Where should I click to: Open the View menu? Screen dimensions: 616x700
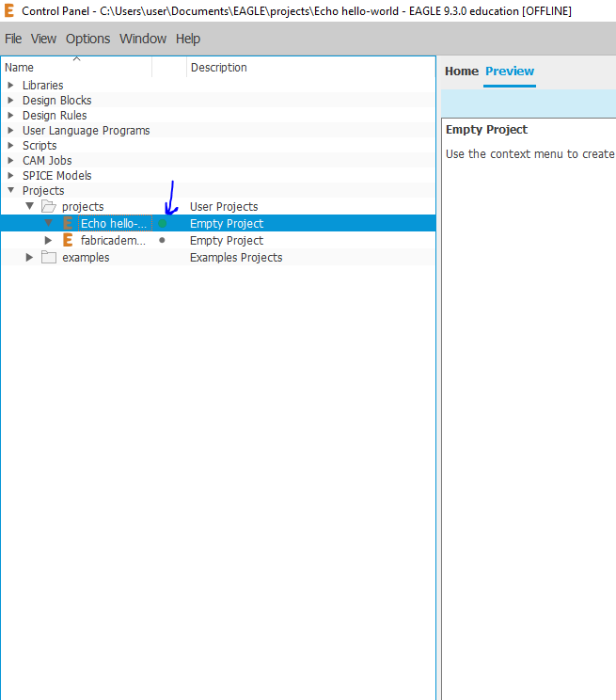point(43,39)
